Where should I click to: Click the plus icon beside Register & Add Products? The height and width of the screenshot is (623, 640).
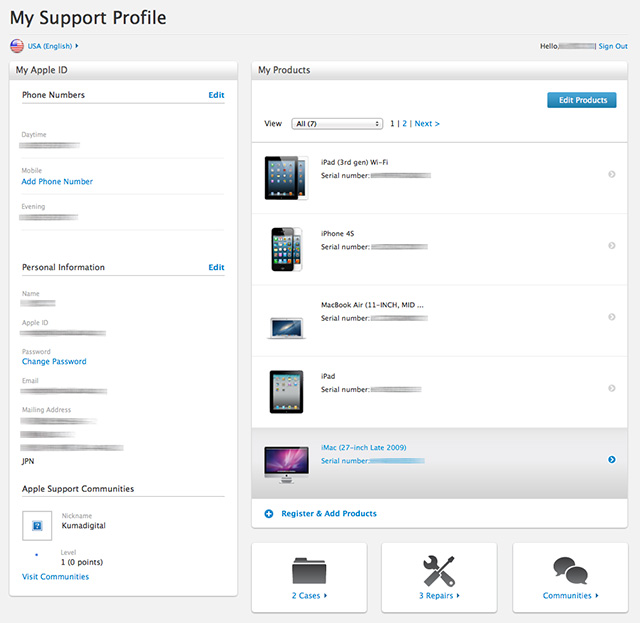(x=269, y=514)
